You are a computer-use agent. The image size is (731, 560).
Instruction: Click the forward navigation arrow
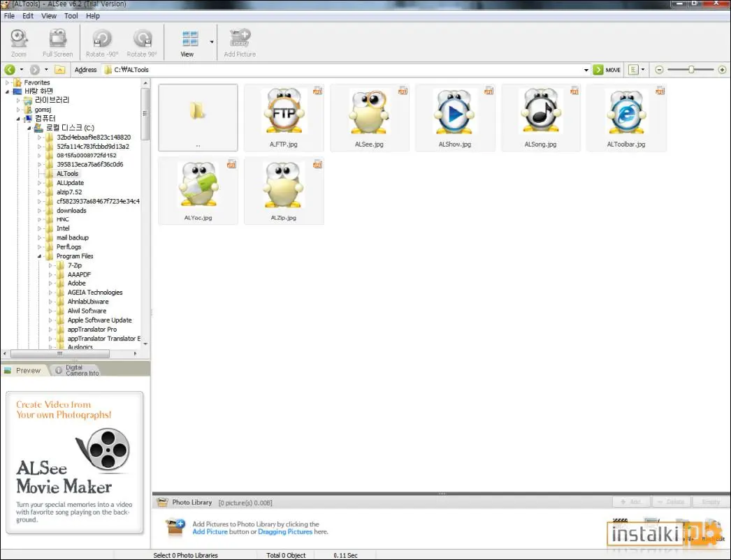[x=34, y=70]
